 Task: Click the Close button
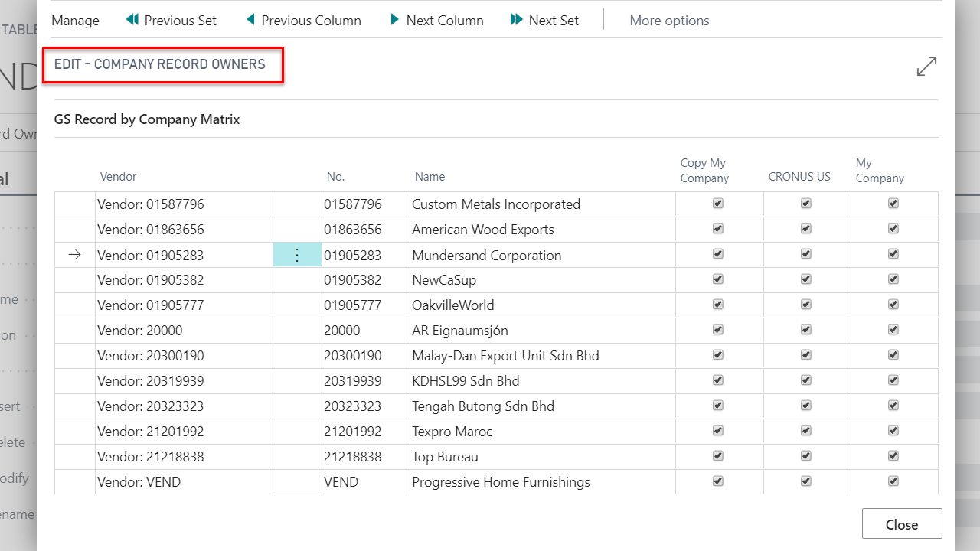click(x=901, y=524)
